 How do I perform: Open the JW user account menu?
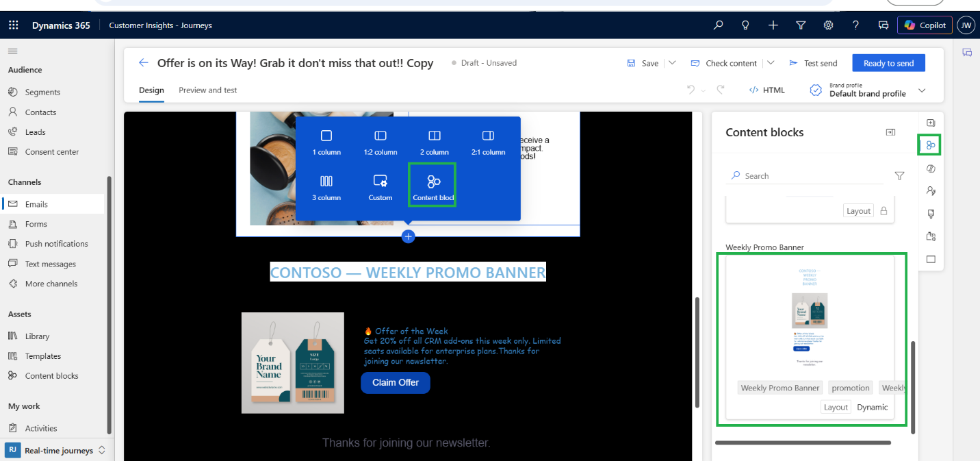[966, 25]
